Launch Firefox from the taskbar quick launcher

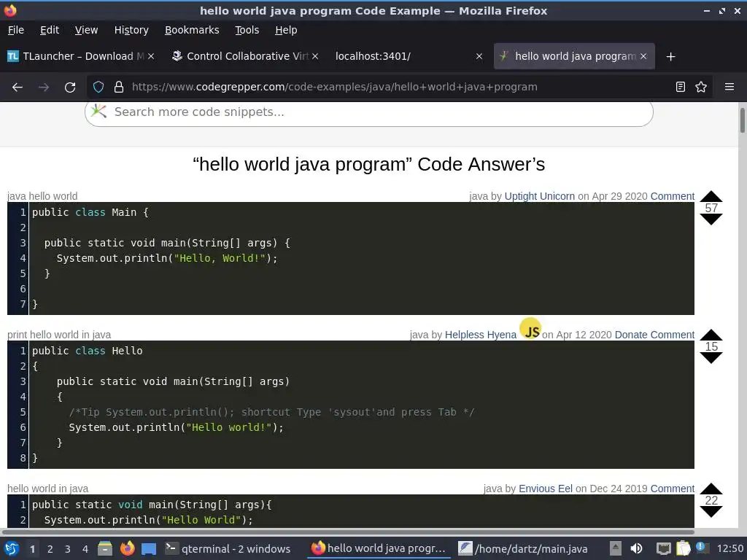click(x=127, y=548)
